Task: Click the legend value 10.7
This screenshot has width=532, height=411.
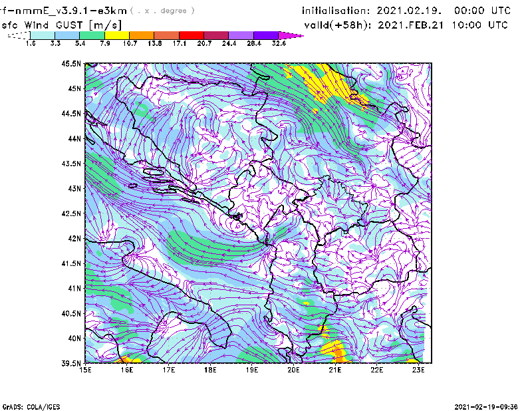Action: (x=130, y=43)
